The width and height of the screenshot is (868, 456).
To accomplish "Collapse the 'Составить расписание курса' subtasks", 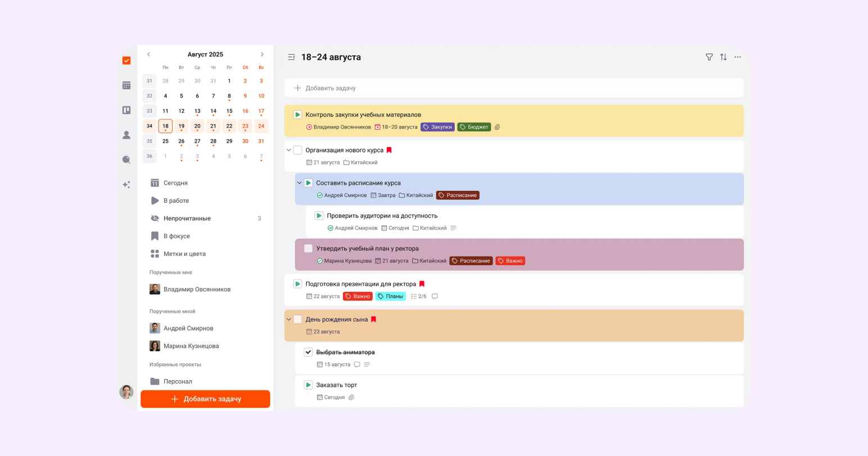I will click(x=299, y=183).
